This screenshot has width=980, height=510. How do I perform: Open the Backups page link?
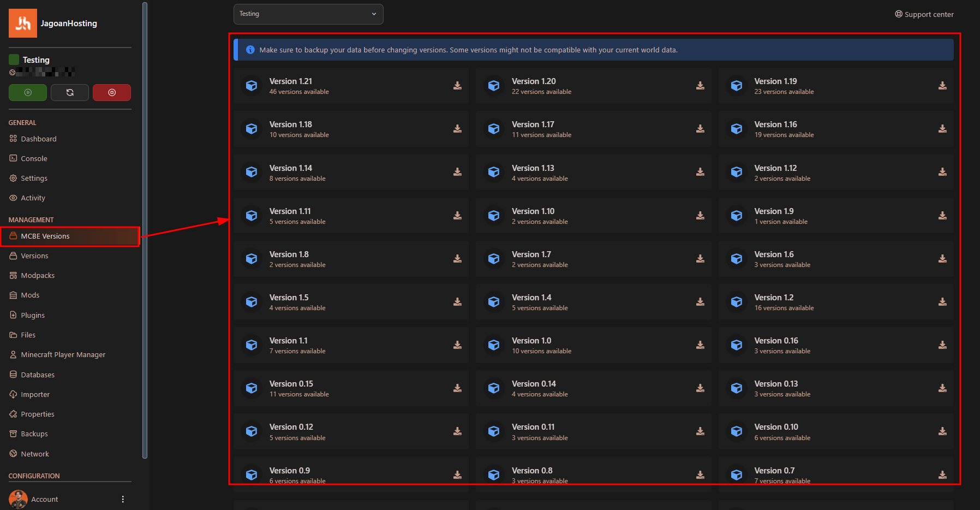coord(34,434)
